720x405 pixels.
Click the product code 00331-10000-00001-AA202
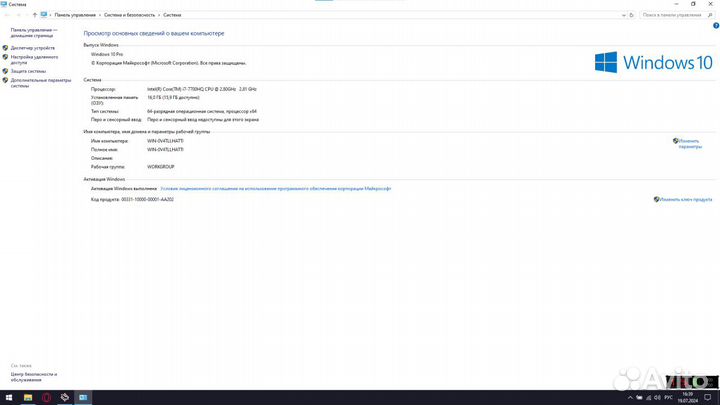click(147, 199)
